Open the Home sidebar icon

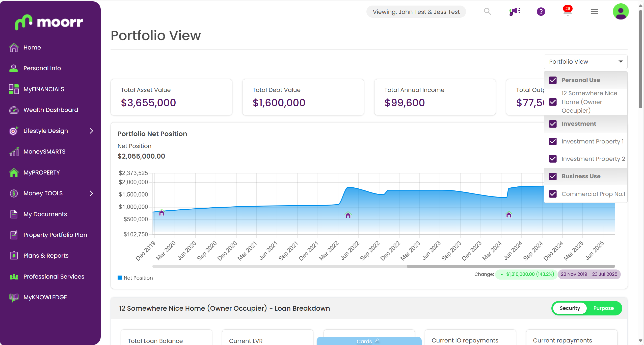(14, 47)
